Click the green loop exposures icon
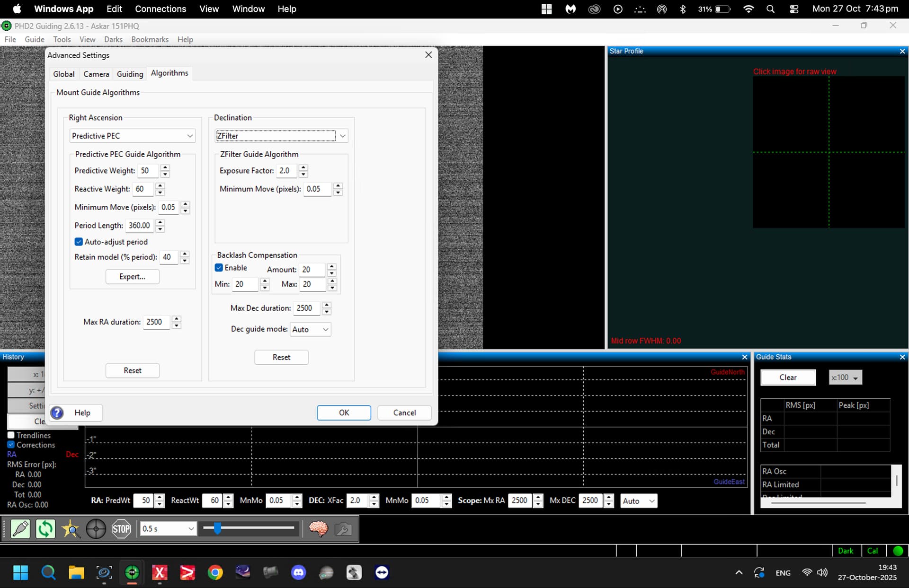 [x=45, y=528]
